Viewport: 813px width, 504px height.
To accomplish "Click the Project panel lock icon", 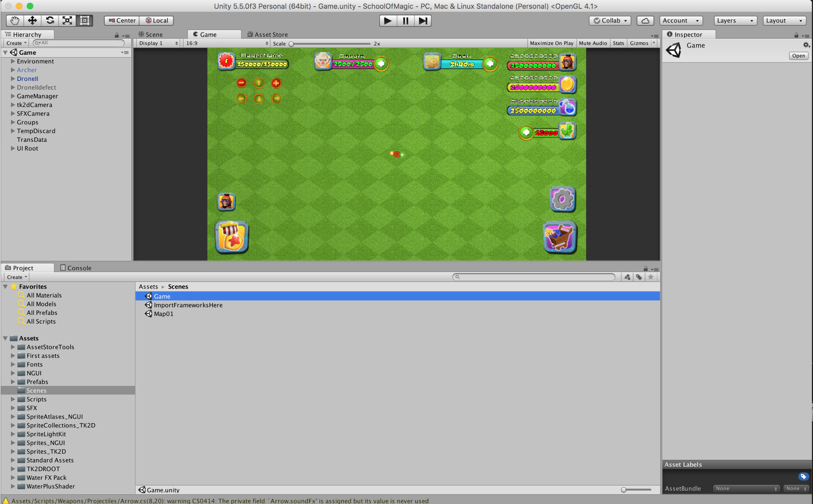I will click(x=645, y=269).
